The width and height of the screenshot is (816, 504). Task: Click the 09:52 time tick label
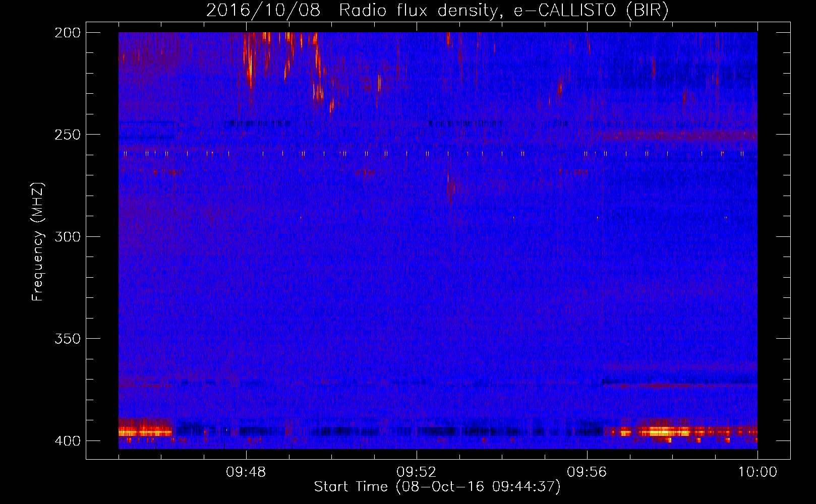(417, 472)
